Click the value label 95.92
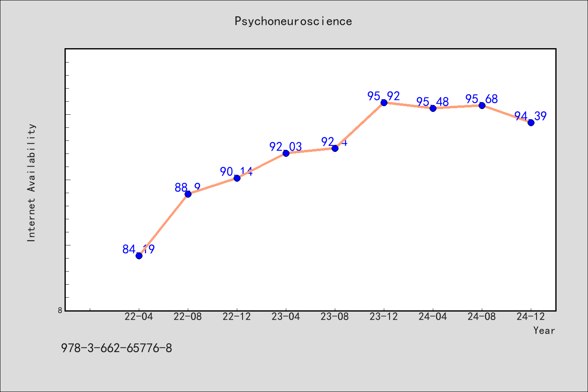Screen dimensions: 588x392 [384, 96]
